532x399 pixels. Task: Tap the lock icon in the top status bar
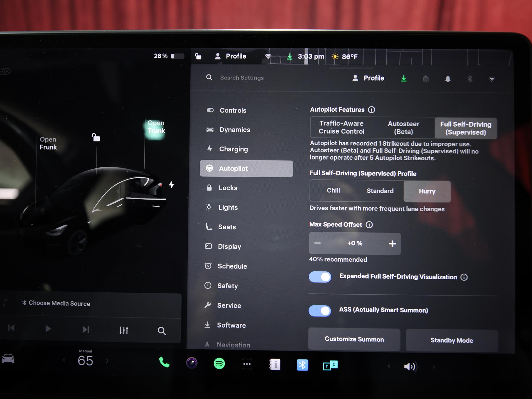tap(198, 56)
